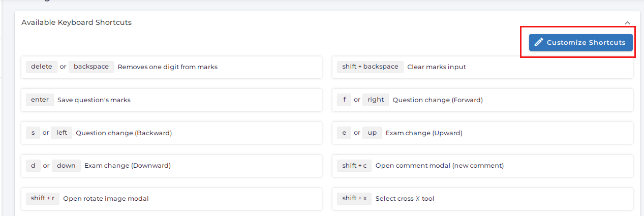Click the s key badge
Screen dimensions: 644x216
coord(33,133)
